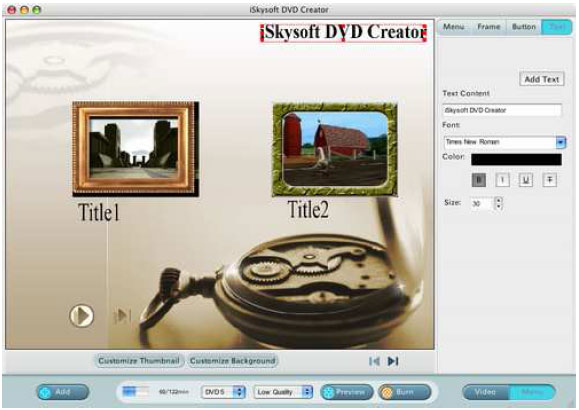Viewport: 579px width, 410px height.
Task: Click the font size stepper arrows
Action: click(499, 203)
